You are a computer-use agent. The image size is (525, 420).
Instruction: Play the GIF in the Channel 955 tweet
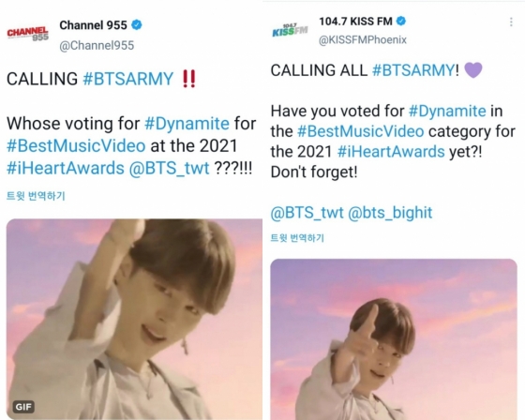134,319
